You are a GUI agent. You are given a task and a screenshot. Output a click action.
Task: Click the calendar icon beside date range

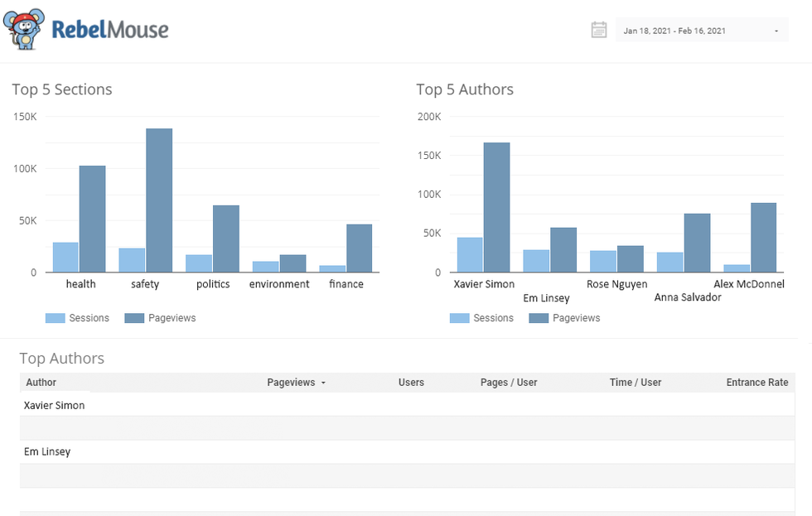[599, 31]
